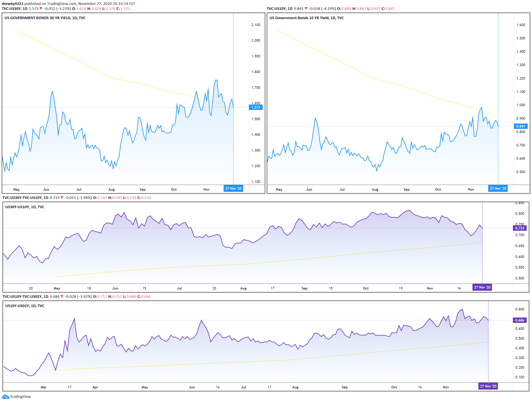Click the 27 Nov '20 marker on US30Y-US10Y chart
The width and height of the screenshot is (532, 402).
coord(482,287)
